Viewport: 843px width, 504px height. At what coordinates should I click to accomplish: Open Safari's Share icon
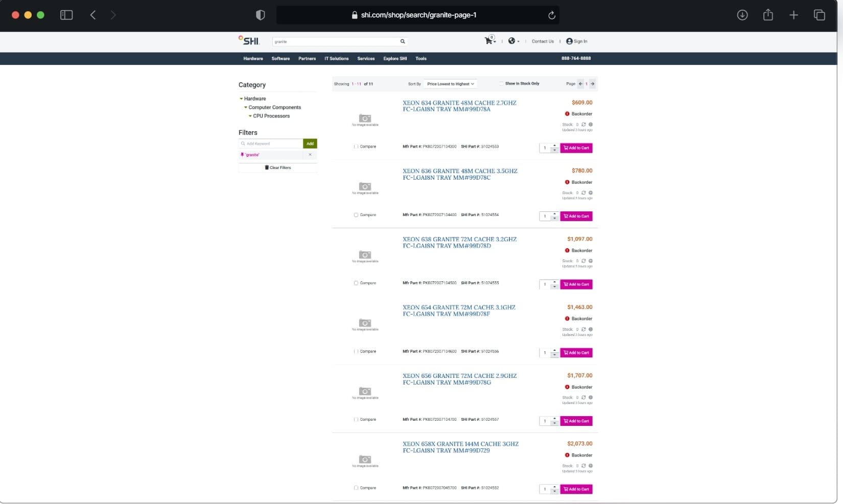[768, 15]
